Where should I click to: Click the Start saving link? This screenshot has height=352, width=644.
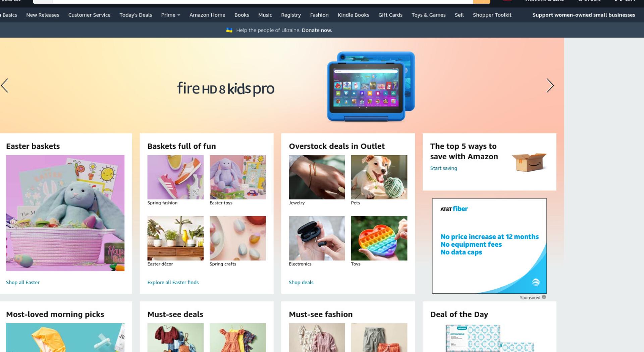click(443, 168)
